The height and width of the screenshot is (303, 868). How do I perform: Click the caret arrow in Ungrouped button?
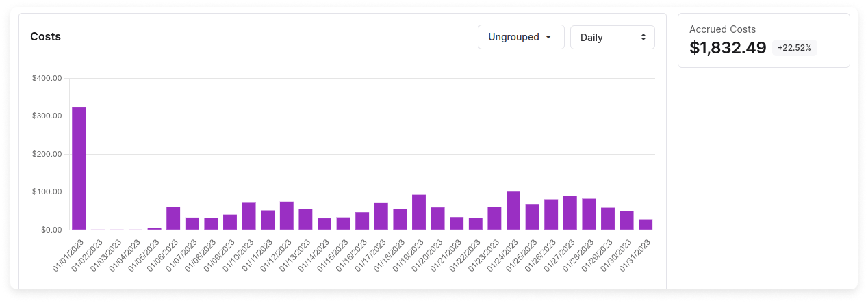point(548,37)
